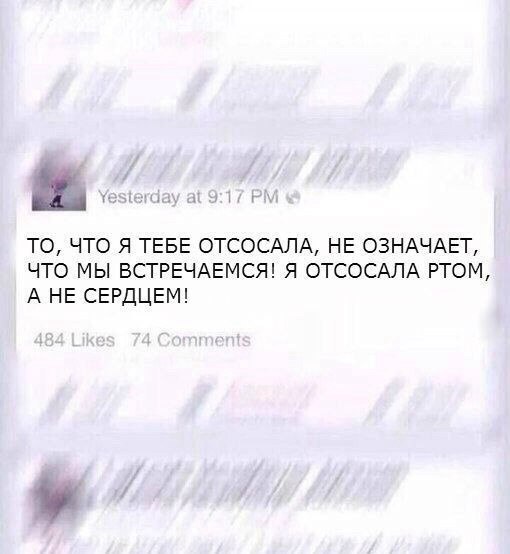View the 484 Likes list

(74, 341)
